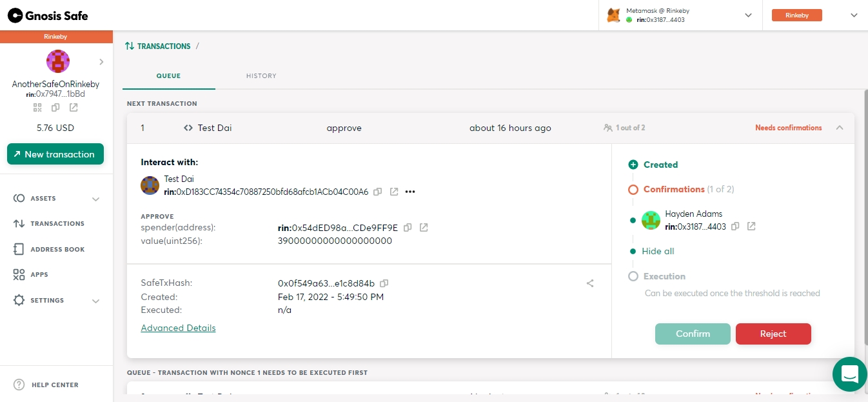
Task: Open the intercom chat bubble
Action: 849,374
